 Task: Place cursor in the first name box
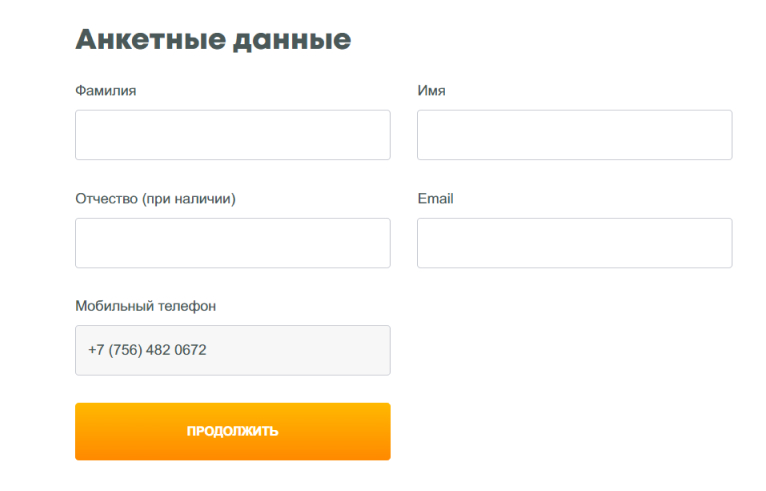[574, 135]
